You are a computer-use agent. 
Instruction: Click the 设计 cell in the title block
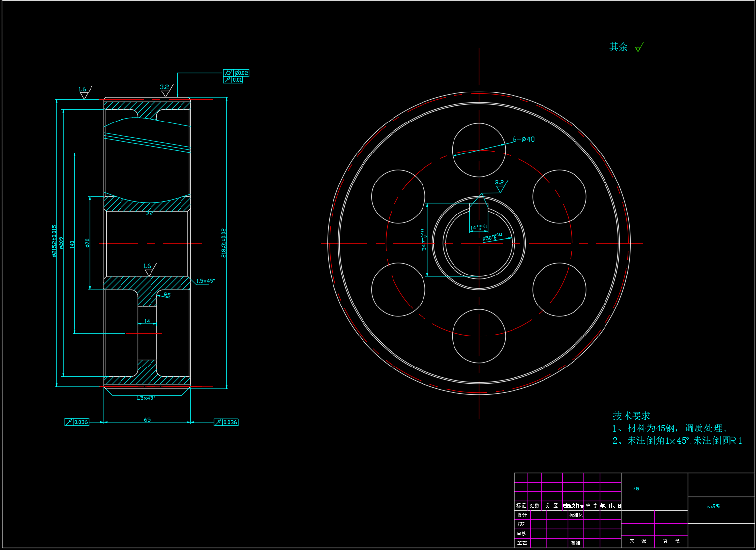point(522,515)
